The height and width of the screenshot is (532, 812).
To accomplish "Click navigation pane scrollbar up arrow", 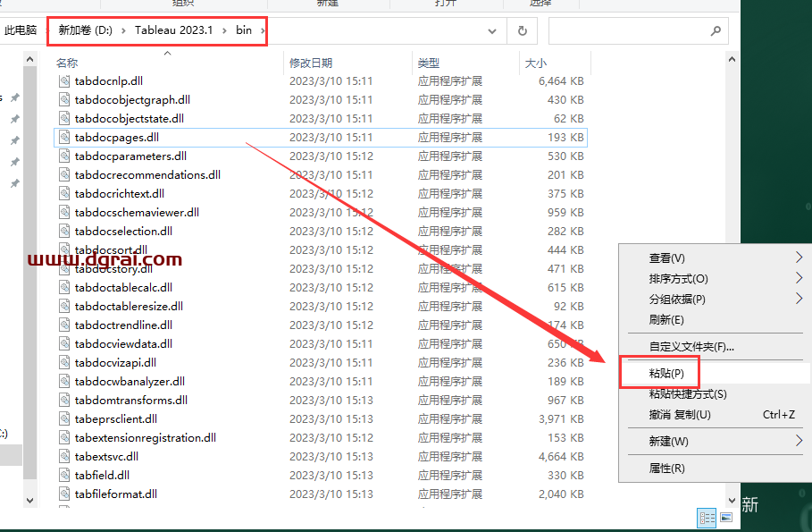I will pos(30,59).
